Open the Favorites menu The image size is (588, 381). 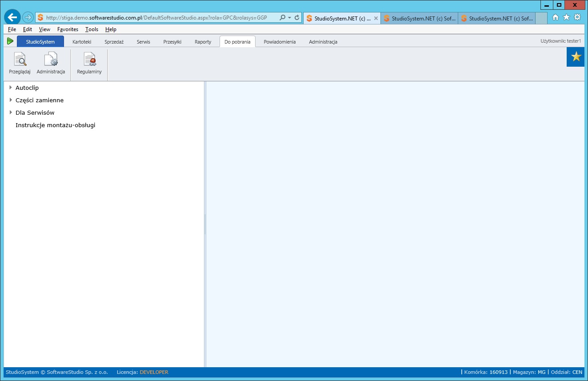[68, 29]
